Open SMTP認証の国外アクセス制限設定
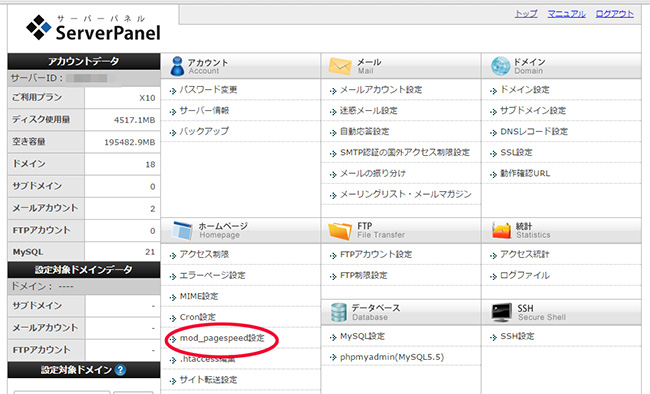The width and height of the screenshot is (650, 394). click(x=405, y=152)
